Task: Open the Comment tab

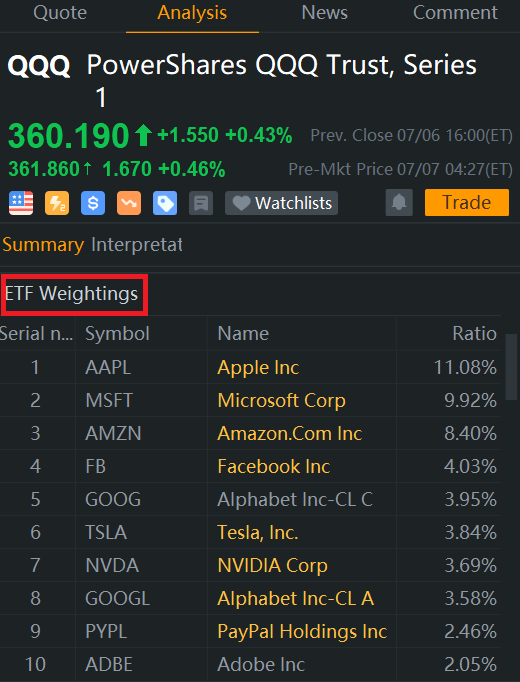Action: pos(455,13)
